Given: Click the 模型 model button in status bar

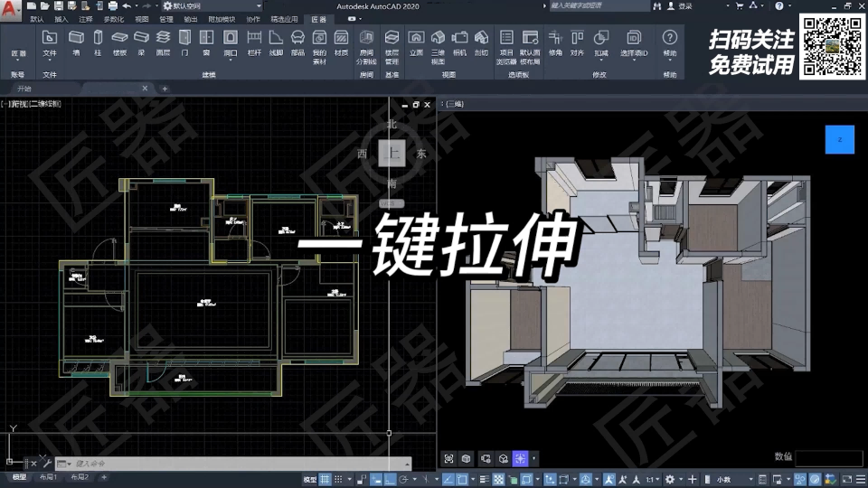Looking at the screenshot, I should tap(310, 479).
